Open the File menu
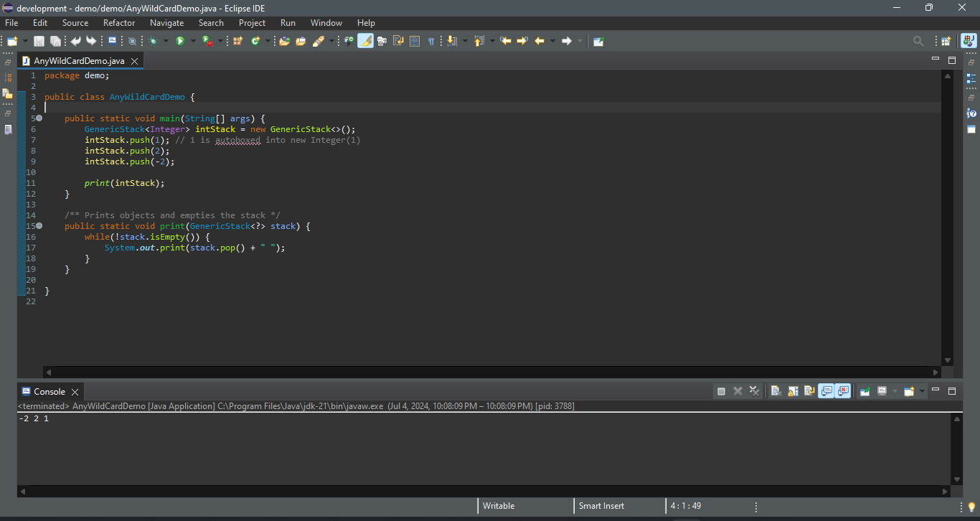The image size is (980, 521). (11, 23)
